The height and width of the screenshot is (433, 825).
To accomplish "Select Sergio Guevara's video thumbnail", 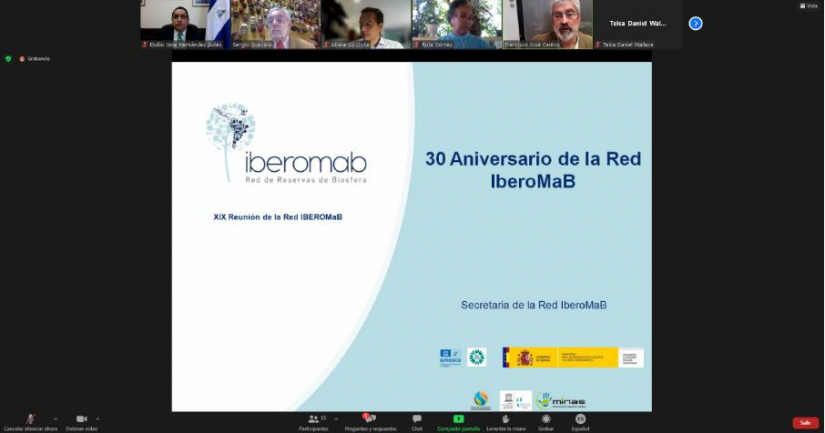I will point(276,24).
